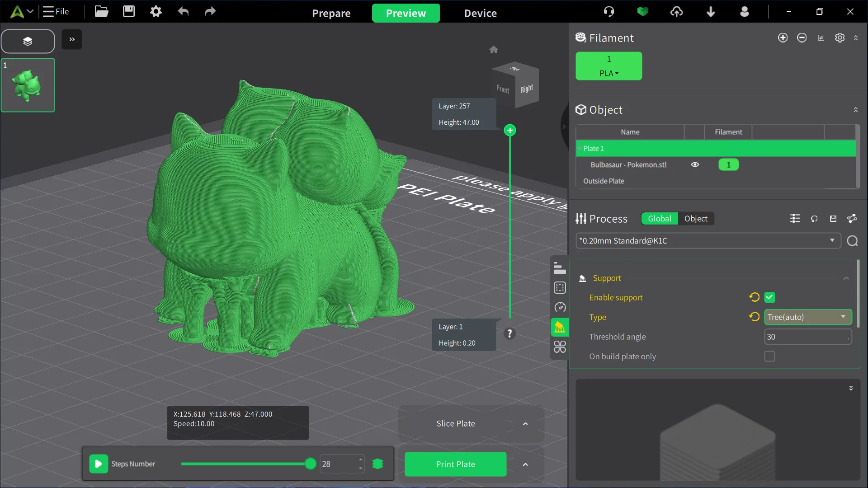
Task: Click process compare/share icon
Action: tap(852, 219)
